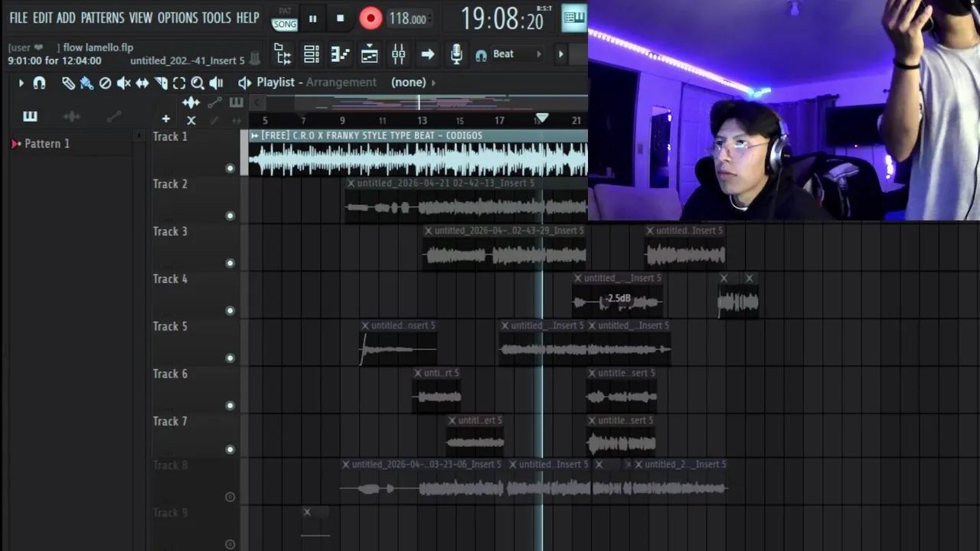Open the clip menu of untitled 02-43-29 clip
The height and width of the screenshot is (551, 980).
coord(429,230)
